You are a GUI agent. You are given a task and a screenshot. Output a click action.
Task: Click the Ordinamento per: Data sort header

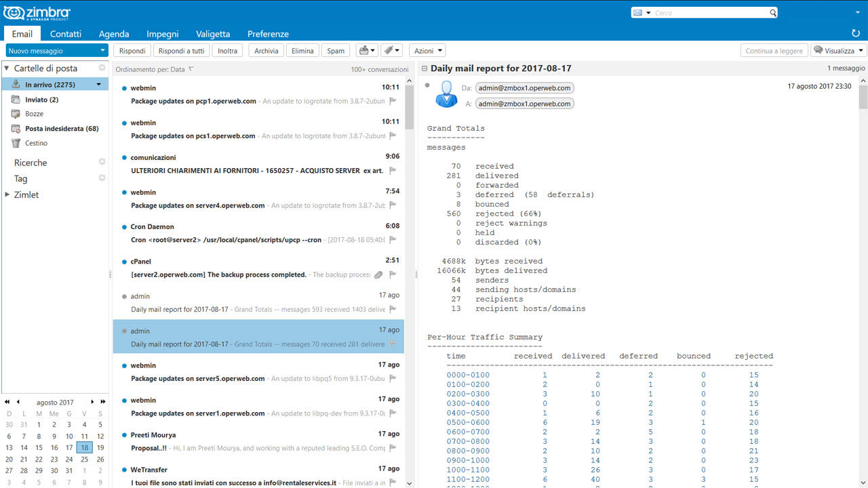151,69
